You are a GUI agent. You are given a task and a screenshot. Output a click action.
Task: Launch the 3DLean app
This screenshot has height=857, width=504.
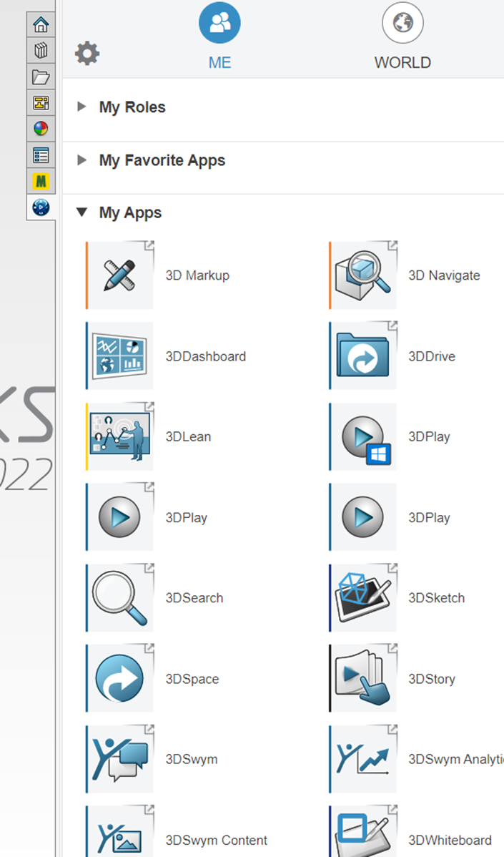click(x=120, y=436)
